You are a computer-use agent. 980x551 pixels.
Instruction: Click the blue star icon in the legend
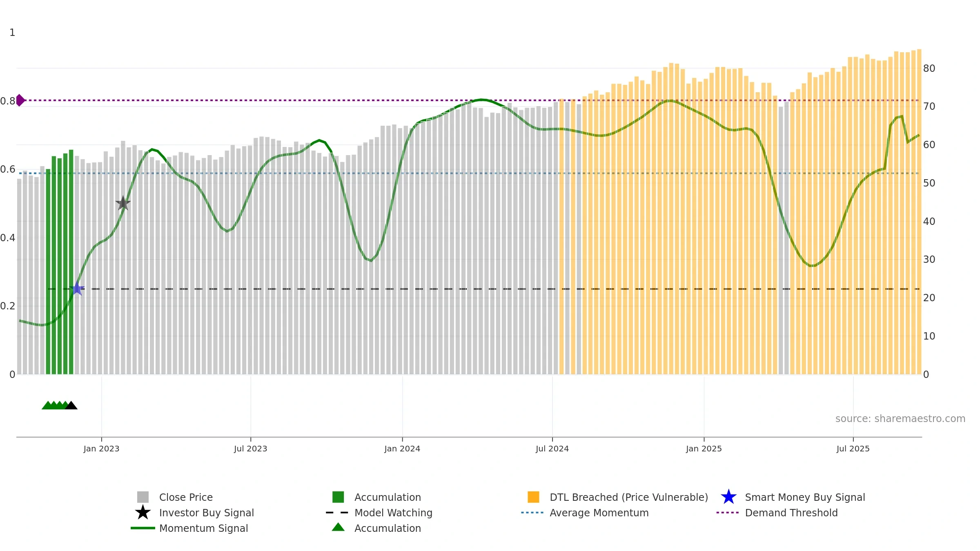click(x=728, y=497)
